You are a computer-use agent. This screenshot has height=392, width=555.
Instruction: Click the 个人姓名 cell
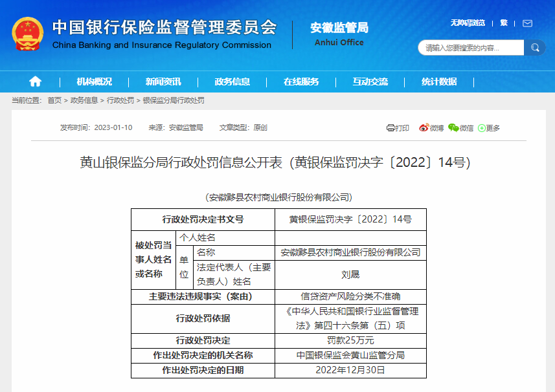click(225, 238)
